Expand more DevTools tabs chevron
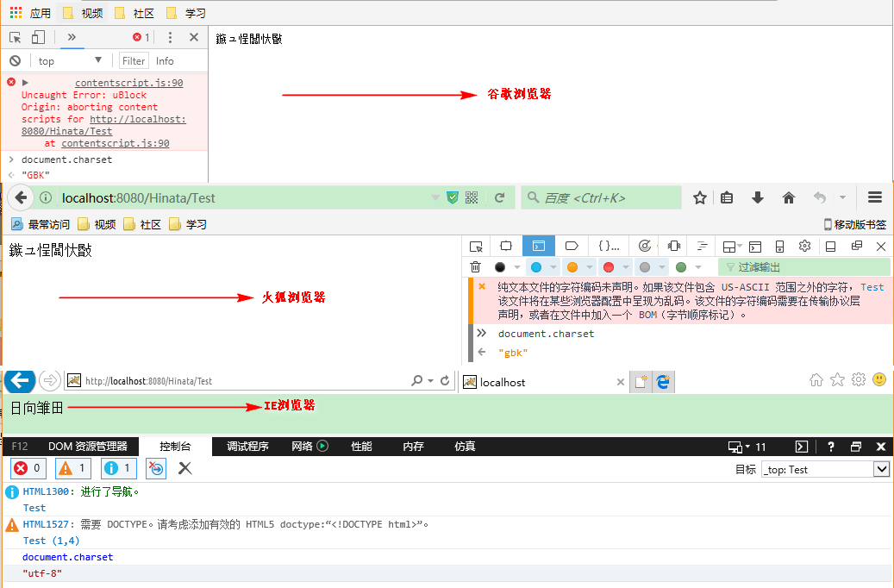 [x=72, y=38]
